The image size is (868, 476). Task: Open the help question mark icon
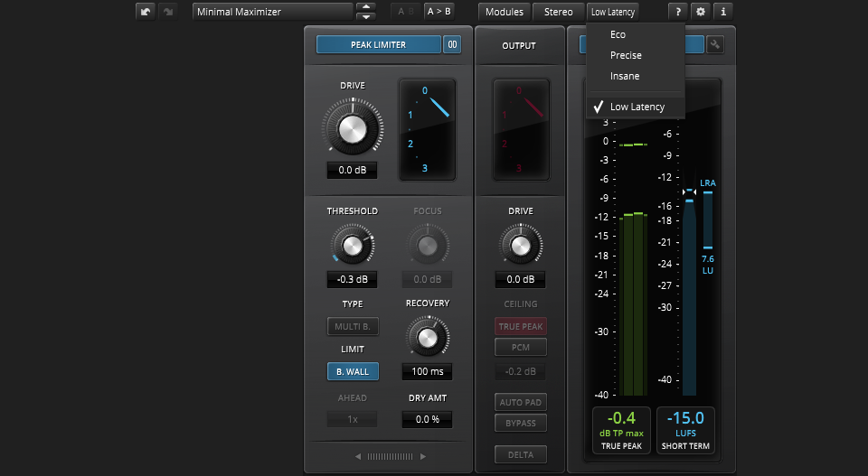[x=677, y=12]
